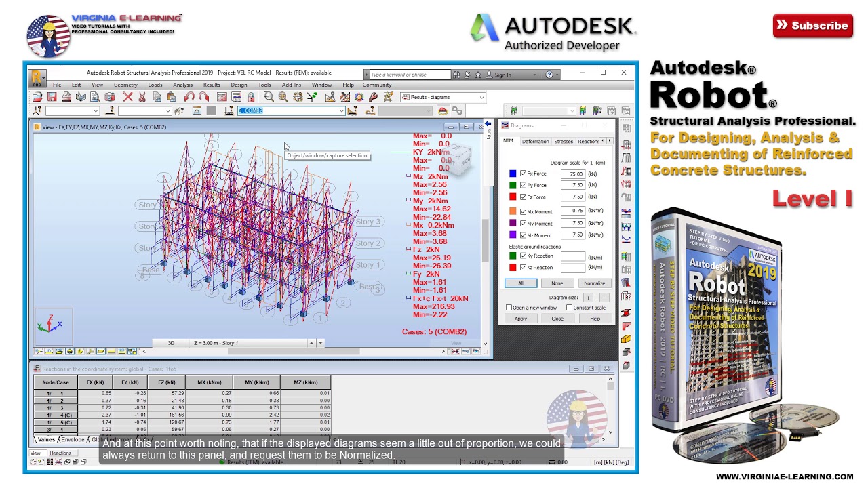Click the node selection icon
The height and width of the screenshot is (488, 868).
pyautogui.click(x=37, y=111)
